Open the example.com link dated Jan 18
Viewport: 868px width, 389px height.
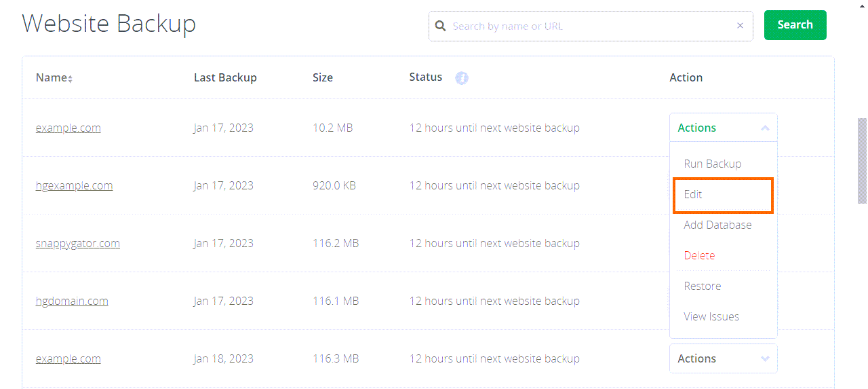[x=68, y=358]
